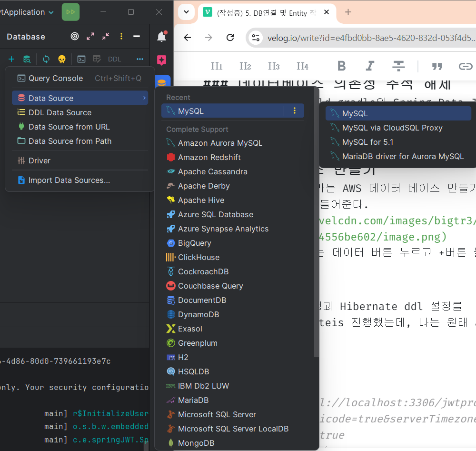Reload the velog page
Image resolution: width=476 pixels, height=451 pixels.
point(230,37)
